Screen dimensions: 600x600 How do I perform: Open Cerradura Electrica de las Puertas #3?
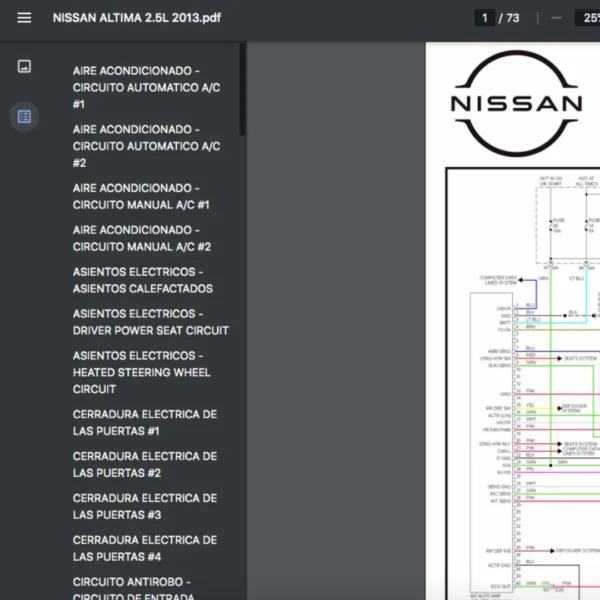tap(144, 506)
